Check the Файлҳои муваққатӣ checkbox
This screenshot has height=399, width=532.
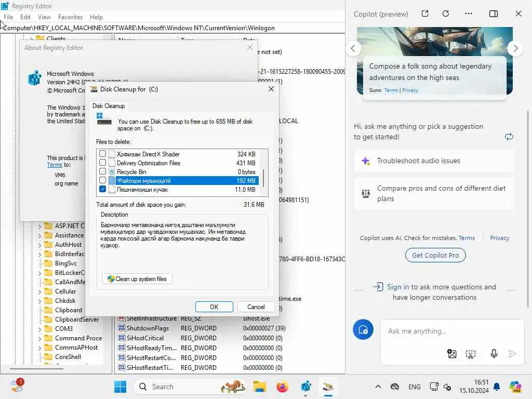pos(102,180)
